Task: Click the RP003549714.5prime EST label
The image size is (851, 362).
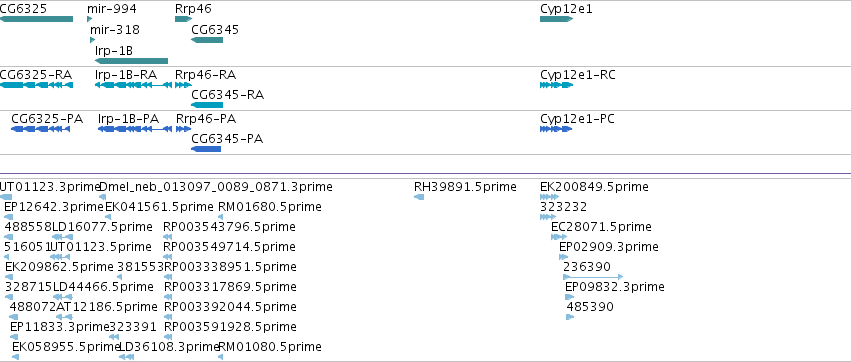Action: coord(230,247)
